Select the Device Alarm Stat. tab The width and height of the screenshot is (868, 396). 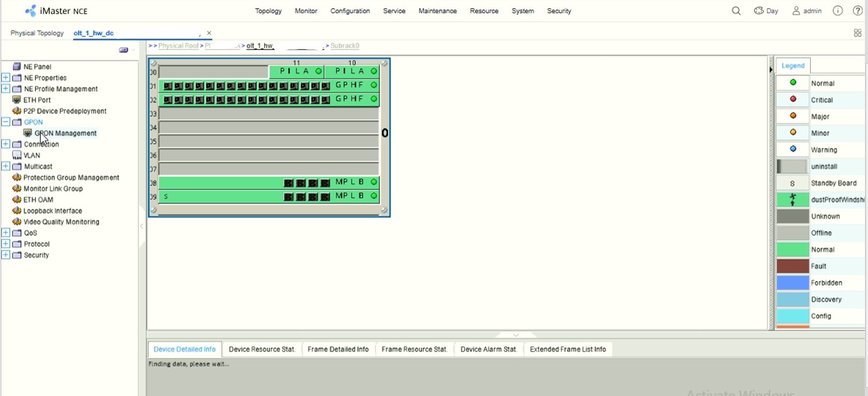pyautogui.click(x=489, y=349)
